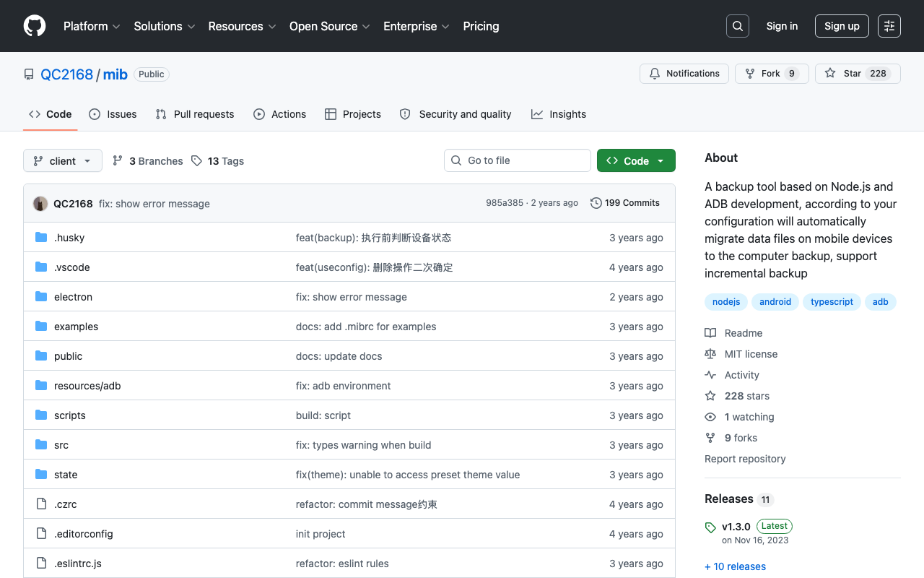This screenshot has height=578, width=924.
Task: Click the Go to file search field
Action: [518, 160]
